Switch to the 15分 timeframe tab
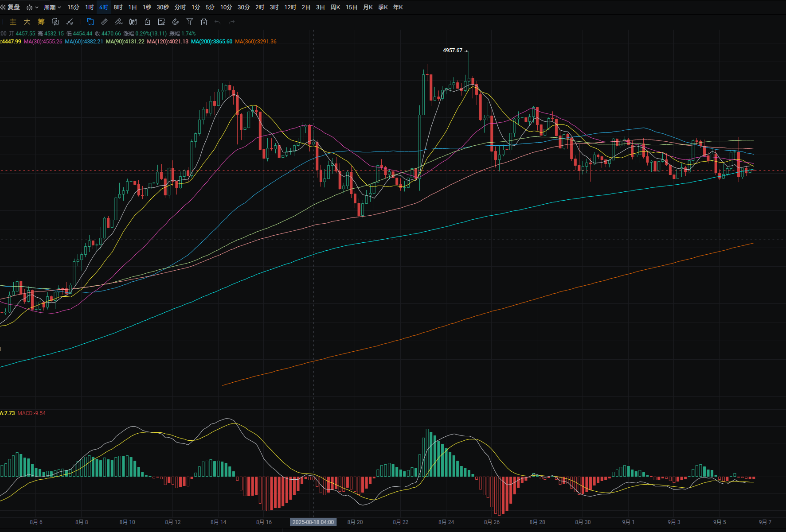The width and height of the screenshot is (786, 532). (x=73, y=7)
